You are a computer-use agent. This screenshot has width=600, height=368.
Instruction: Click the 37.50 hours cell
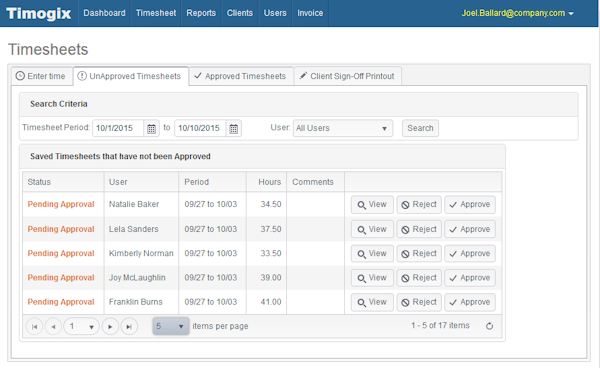point(267,229)
